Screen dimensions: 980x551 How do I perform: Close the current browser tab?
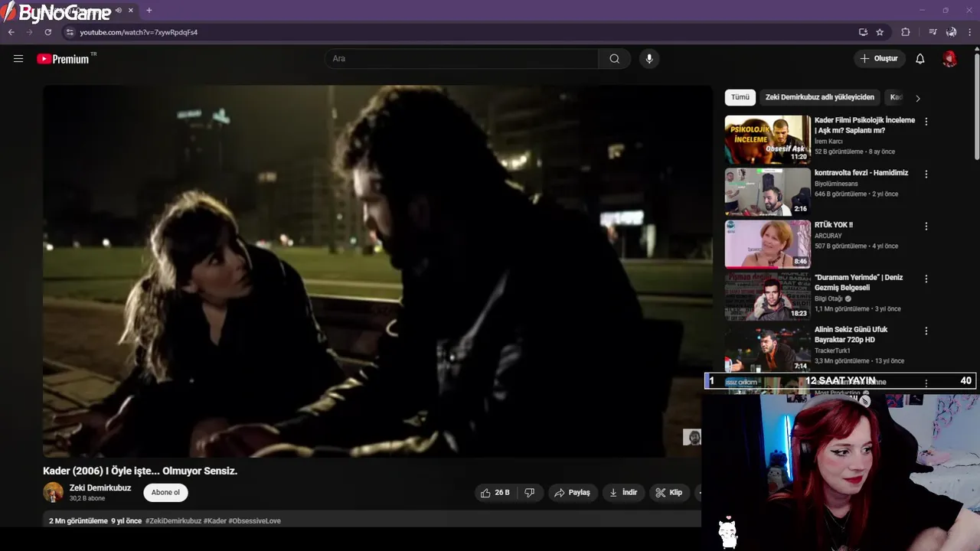[x=131, y=11]
